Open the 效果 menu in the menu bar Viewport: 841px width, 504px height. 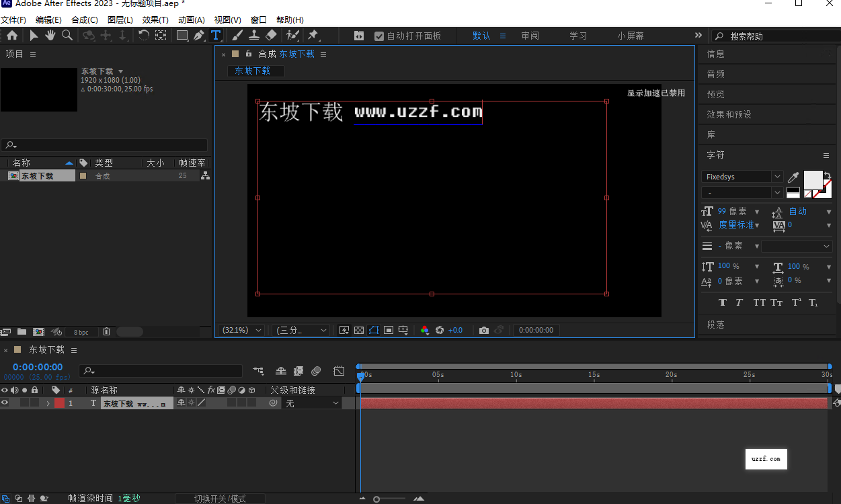point(155,19)
